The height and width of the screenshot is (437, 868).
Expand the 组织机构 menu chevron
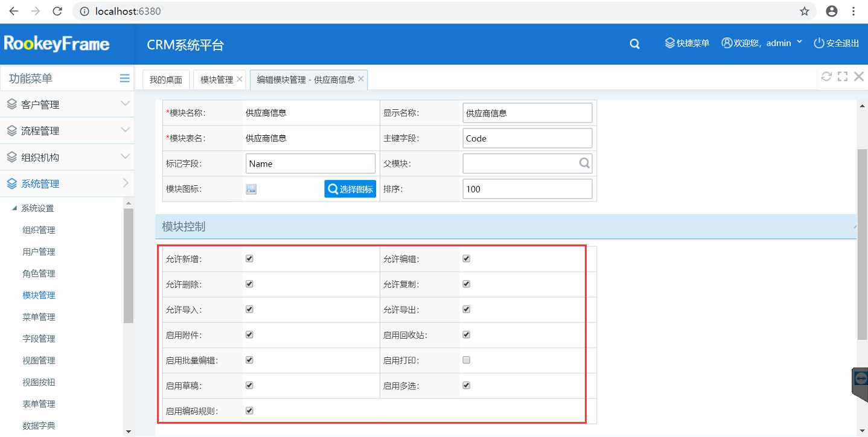[x=125, y=157]
